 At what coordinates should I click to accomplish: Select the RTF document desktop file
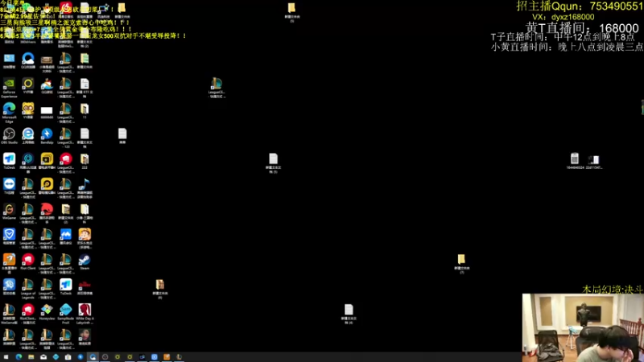click(85, 88)
